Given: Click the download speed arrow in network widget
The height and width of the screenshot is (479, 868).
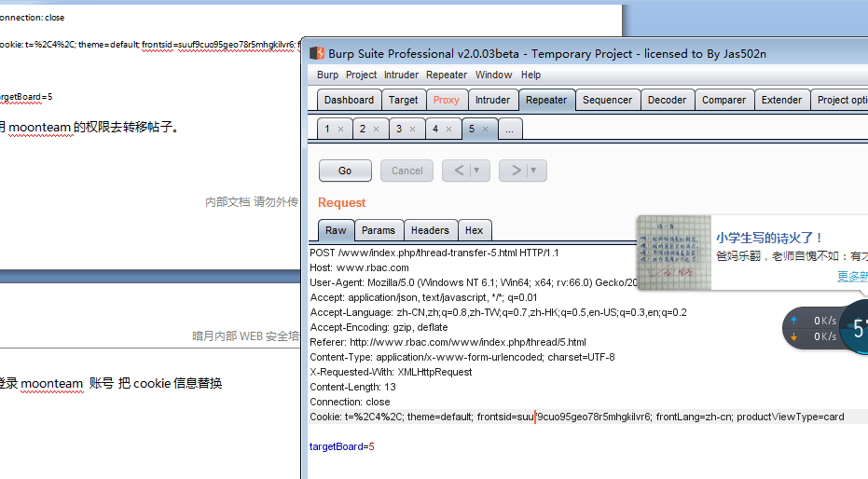Looking at the screenshot, I should coord(793,336).
